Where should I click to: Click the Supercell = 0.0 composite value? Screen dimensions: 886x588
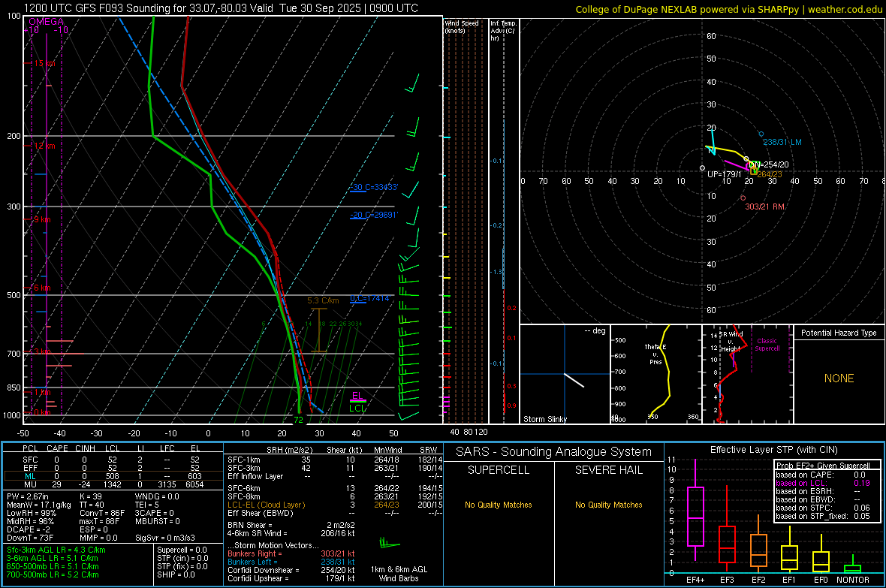tap(182, 550)
